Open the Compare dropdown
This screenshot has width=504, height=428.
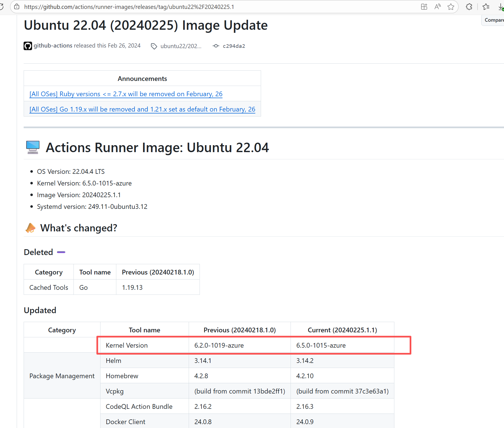(x=494, y=20)
